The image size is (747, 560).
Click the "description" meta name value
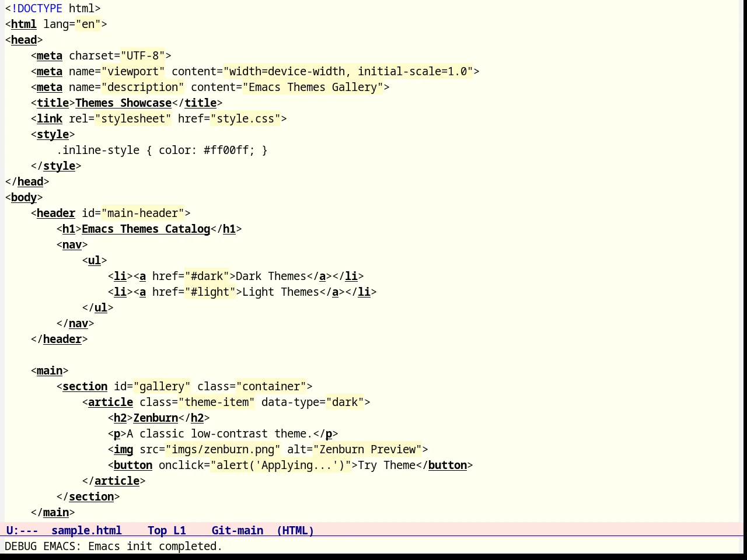pos(142,87)
